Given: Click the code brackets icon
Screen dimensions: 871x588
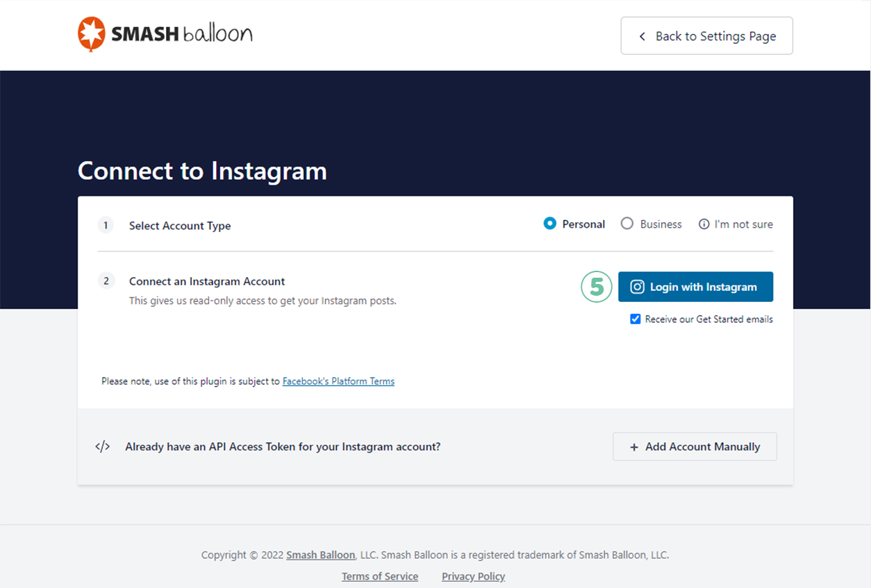Looking at the screenshot, I should pyautogui.click(x=102, y=446).
